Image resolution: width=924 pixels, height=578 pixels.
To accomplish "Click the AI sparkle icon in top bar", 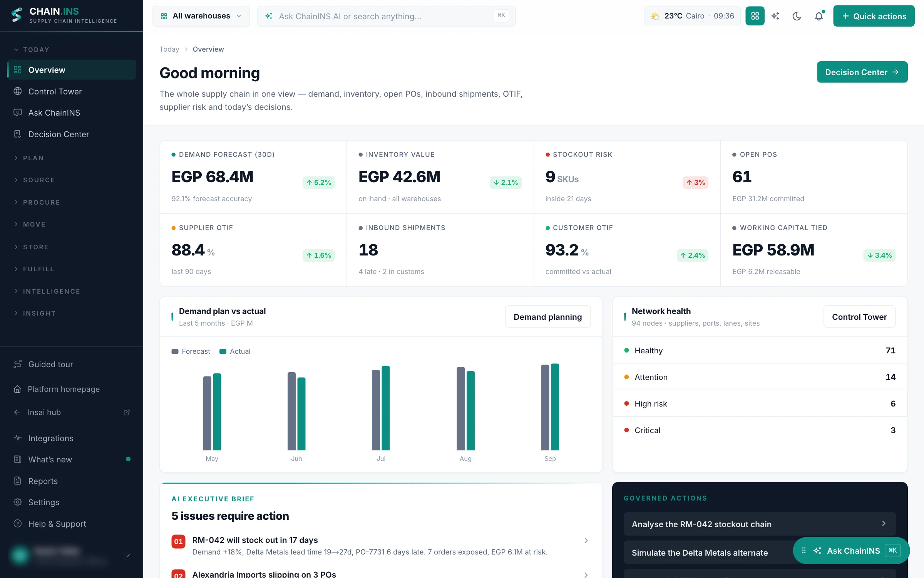I will 775,16.
